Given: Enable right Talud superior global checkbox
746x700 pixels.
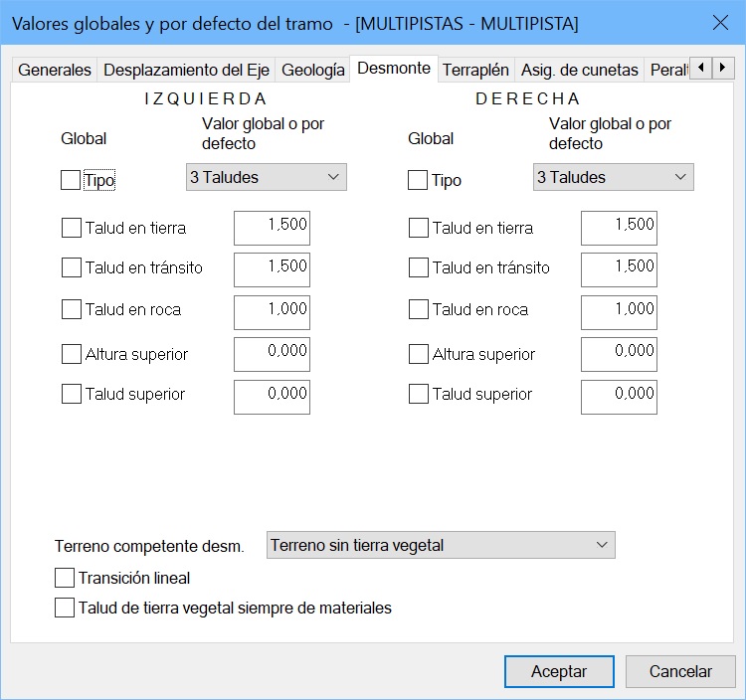Looking at the screenshot, I should 419,394.
